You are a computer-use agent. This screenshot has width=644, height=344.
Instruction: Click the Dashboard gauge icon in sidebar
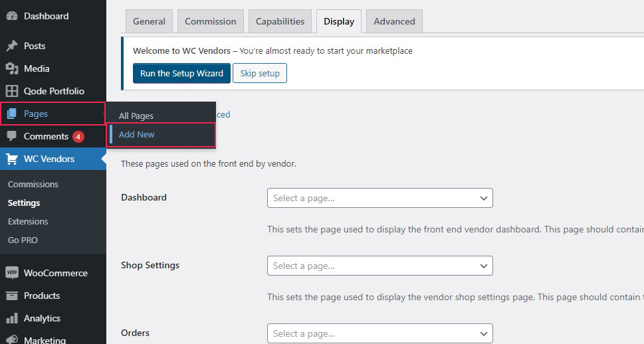pos(12,16)
